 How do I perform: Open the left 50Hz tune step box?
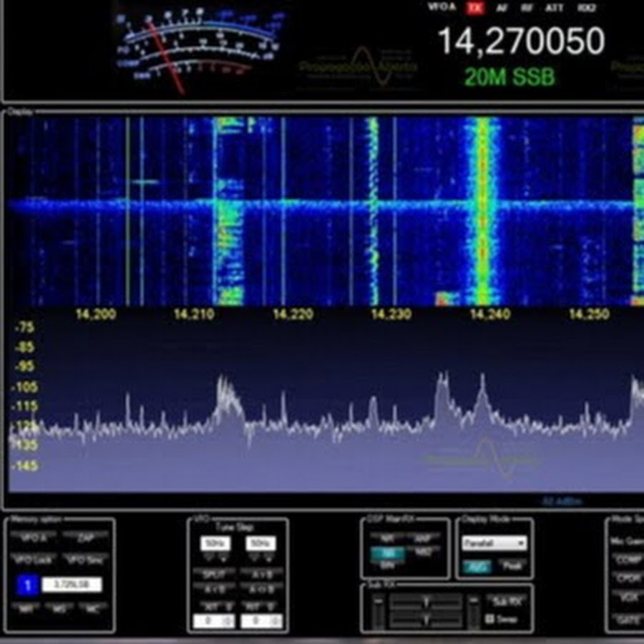coord(215,543)
